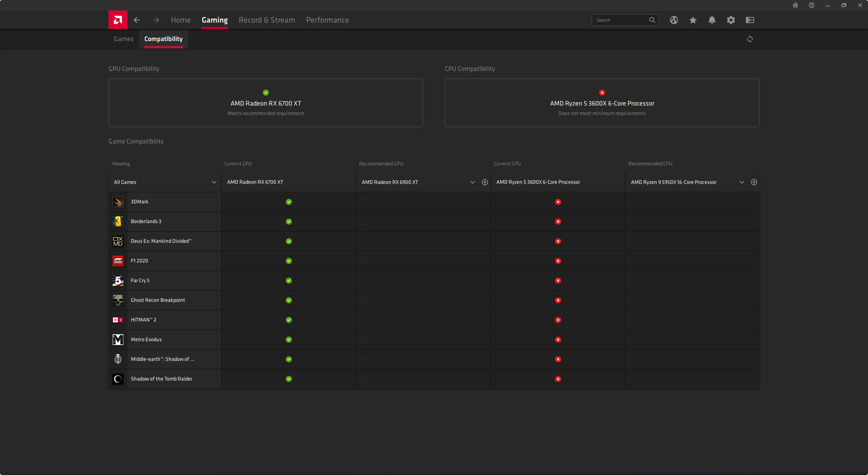This screenshot has width=868, height=475.
Task: Select the Far Cry 5 row label
Action: click(x=140, y=281)
